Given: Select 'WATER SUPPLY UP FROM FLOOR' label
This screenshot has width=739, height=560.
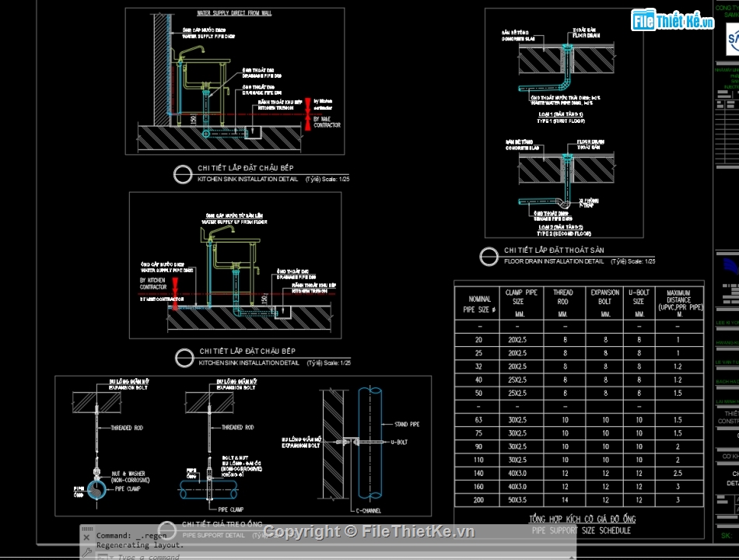Looking at the screenshot, I should coord(234,222).
